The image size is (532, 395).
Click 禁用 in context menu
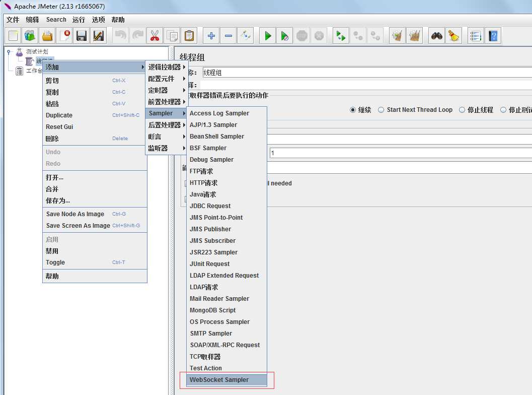95,251
